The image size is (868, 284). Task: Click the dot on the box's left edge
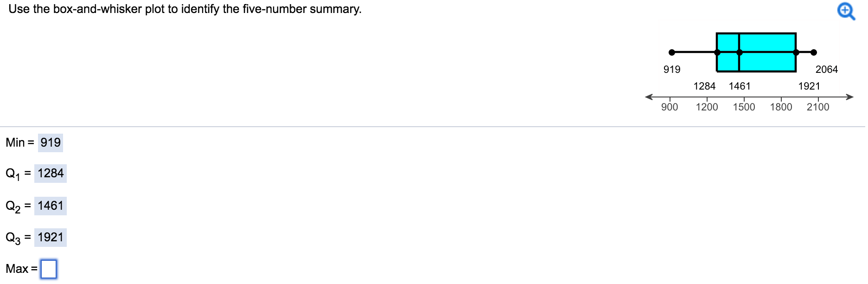pos(717,52)
